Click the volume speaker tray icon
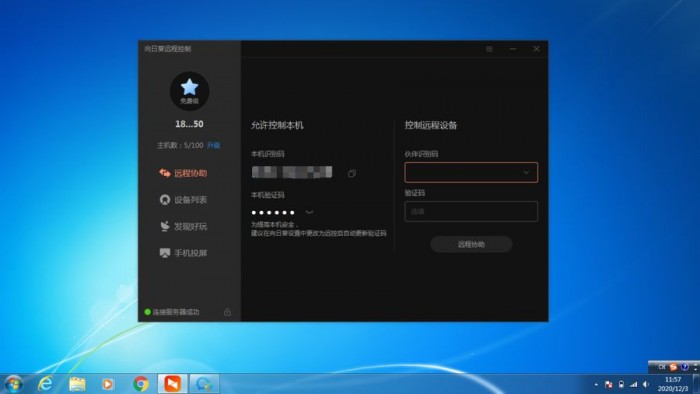This screenshot has width=700, height=394. (x=646, y=384)
